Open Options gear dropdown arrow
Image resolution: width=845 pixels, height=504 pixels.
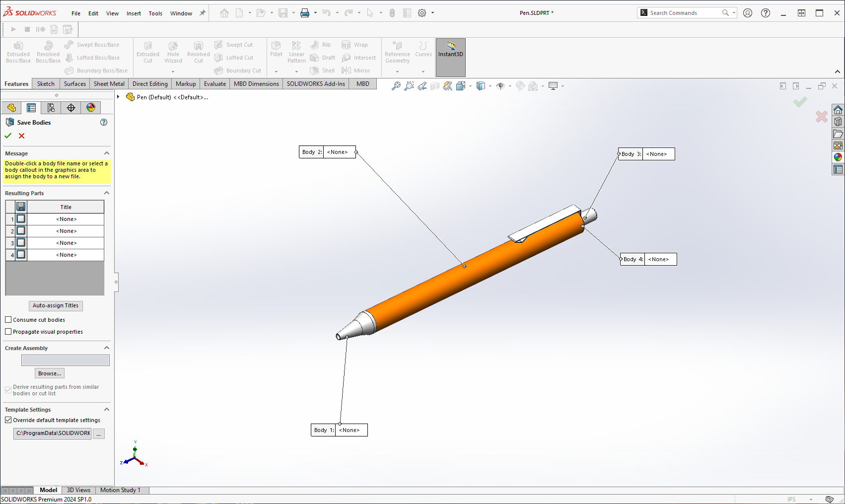[x=432, y=13]
